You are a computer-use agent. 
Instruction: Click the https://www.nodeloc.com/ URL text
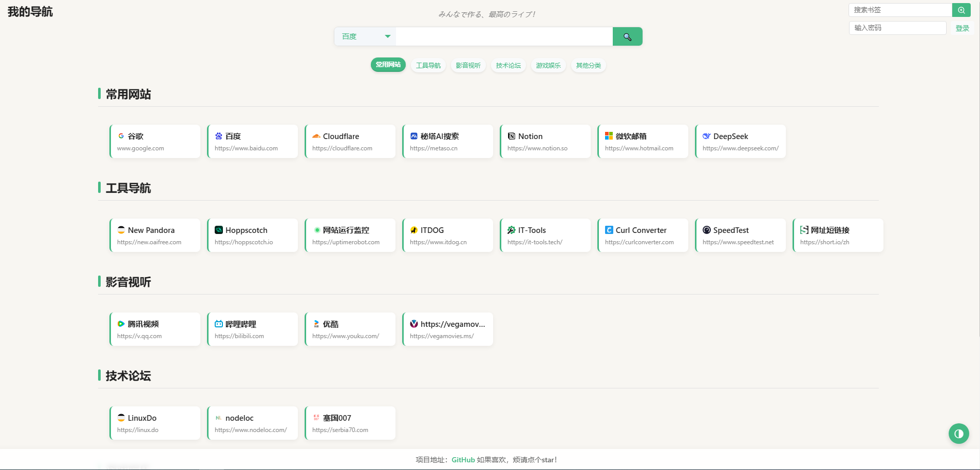(x=251, y=430)
